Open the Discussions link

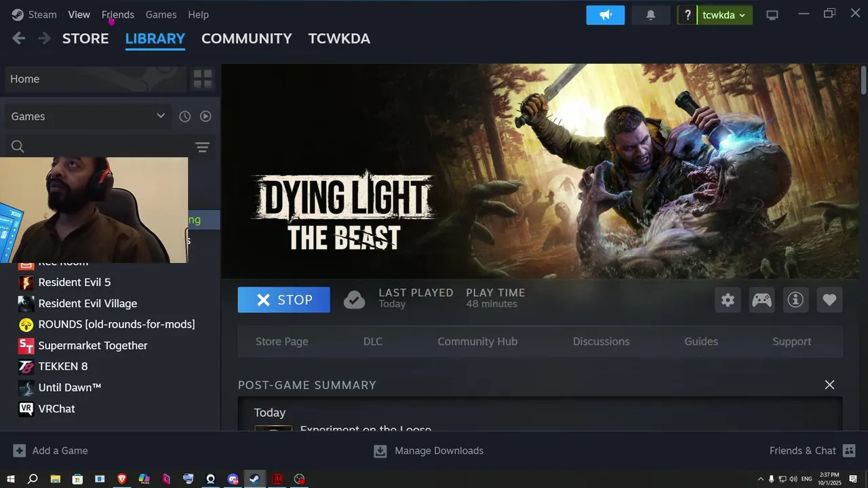coord(601,342)
